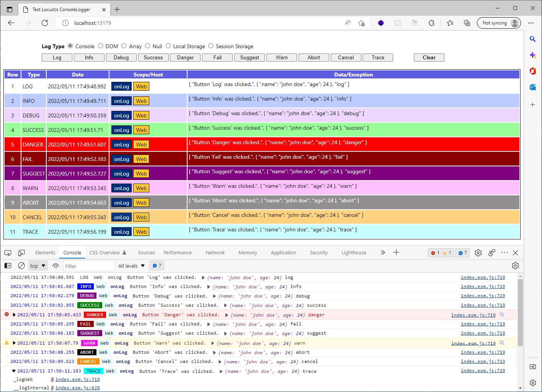Switch to the Sources tab
Image resolution: width=542 pixels, height=392 pixels.
click(146, 253)
